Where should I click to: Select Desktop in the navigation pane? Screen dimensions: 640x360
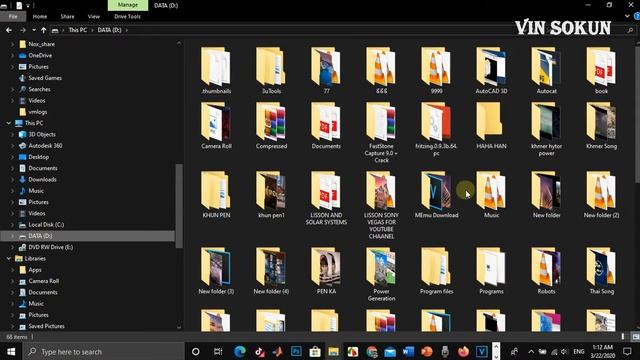38,157
